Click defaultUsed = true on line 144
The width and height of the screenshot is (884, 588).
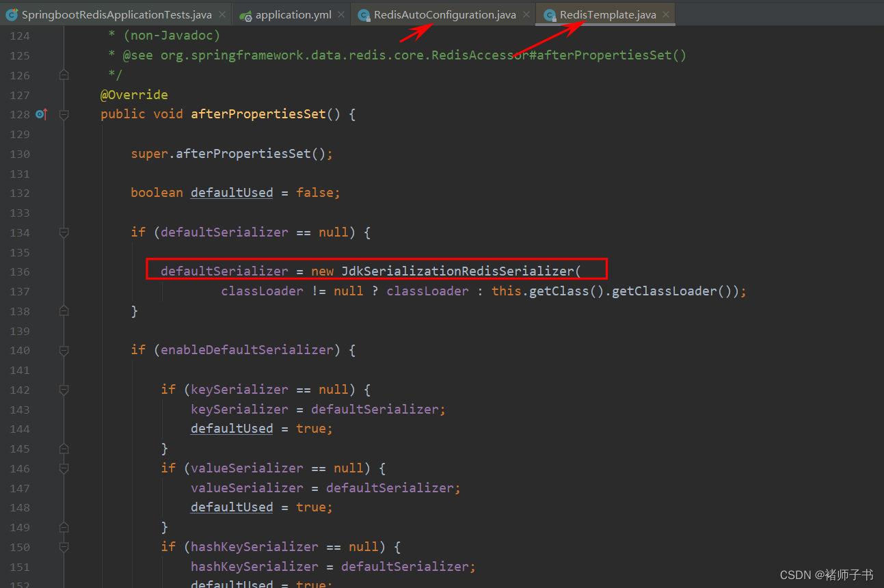pyautogui.click(x=261, y=429)
